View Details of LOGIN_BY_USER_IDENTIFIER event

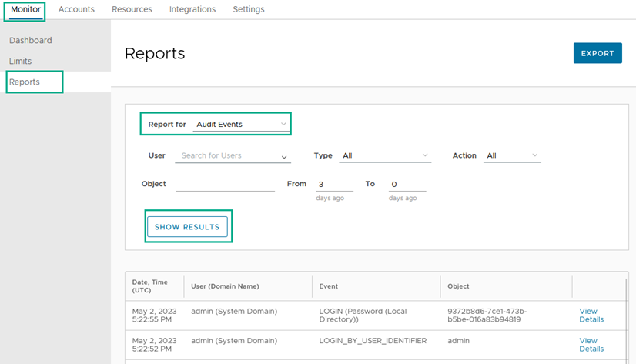[x=591, y=345]
